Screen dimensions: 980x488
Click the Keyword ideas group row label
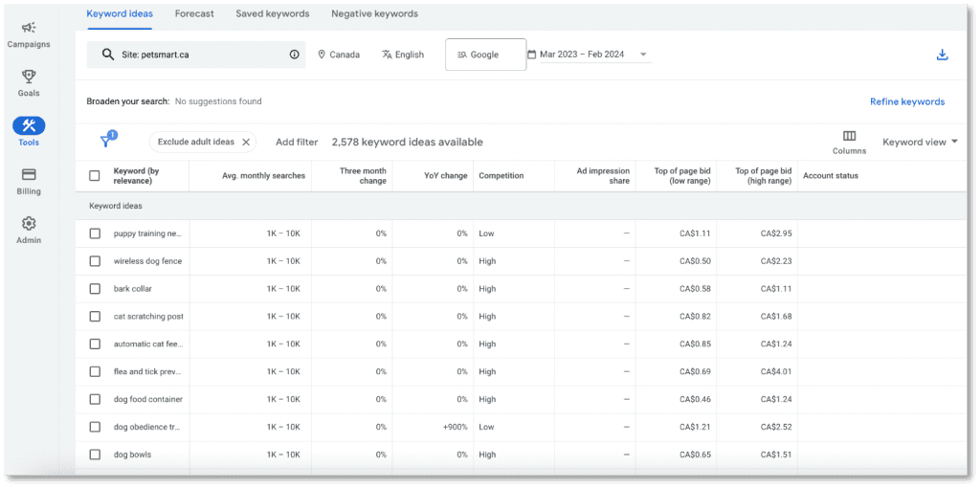[116, 206]
